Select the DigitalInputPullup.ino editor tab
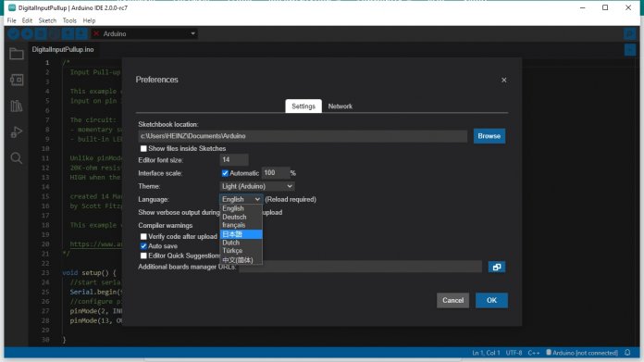Image resolution: width=644 pixels, height=362 pixels. 63,49
